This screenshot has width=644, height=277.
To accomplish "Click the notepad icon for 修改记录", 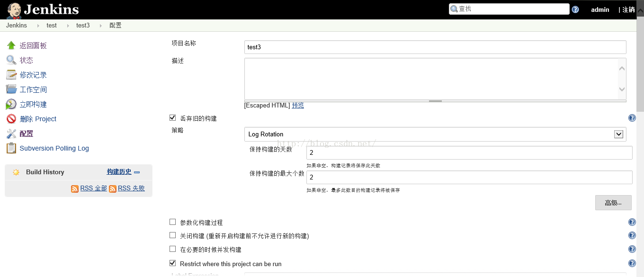I will tap(11, 75).
